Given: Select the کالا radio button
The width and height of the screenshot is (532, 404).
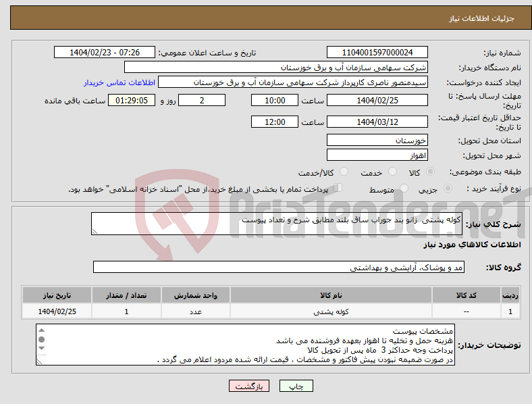Looking at the screenshot, I should (x=430, y=172).
